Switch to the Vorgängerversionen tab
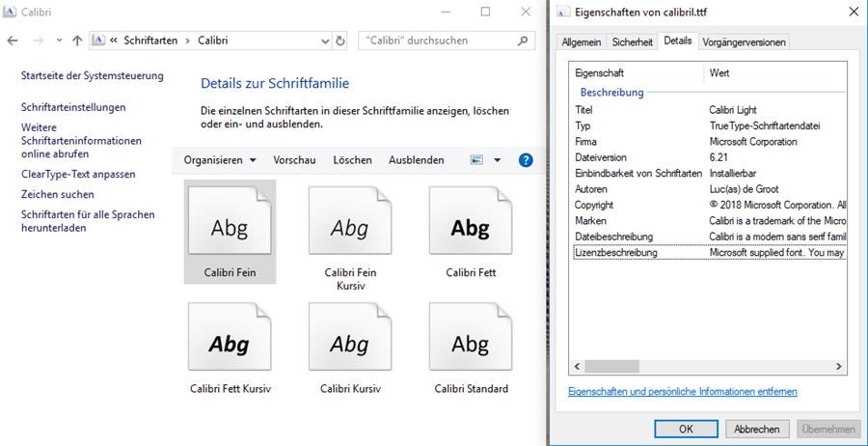 744,42
